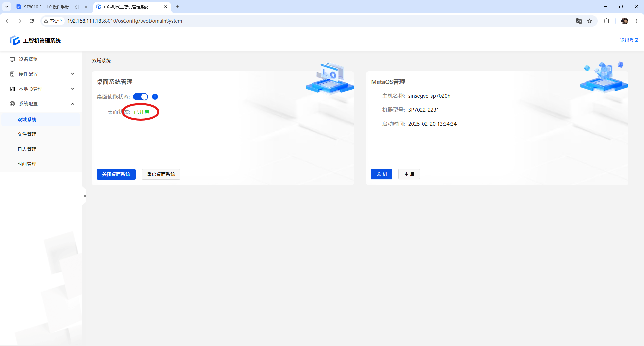This screenshot has height=346, width=644.
Task: Click the 本地IO管理 I/O icon
Action: coord(12,89)
